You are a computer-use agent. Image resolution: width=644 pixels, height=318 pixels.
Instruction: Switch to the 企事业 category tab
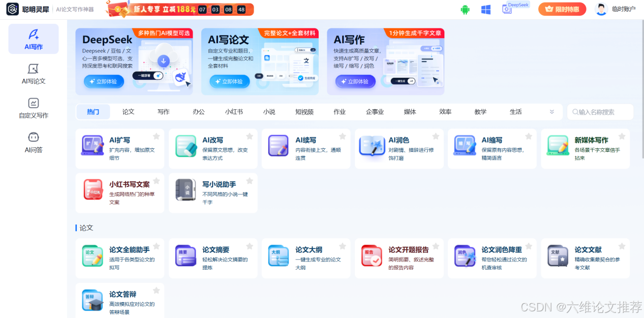coord(375,112)
